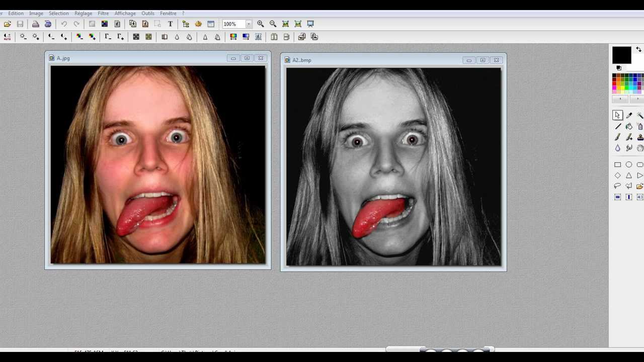Click the Contrast minus icon
The image size is (644, 362).
click(51, 37)
